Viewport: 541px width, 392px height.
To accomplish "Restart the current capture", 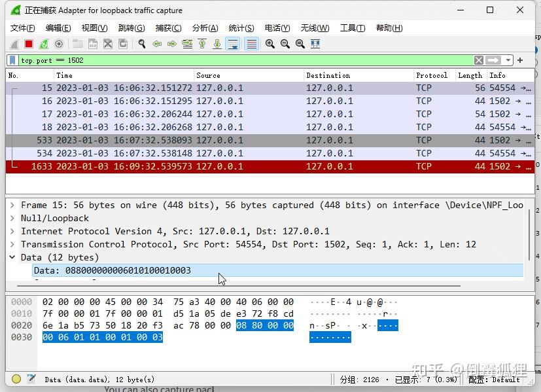I will click(x=43, y=44).
